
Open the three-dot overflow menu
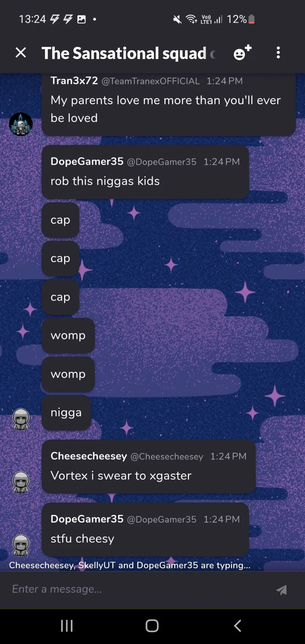tap(278, 53)
